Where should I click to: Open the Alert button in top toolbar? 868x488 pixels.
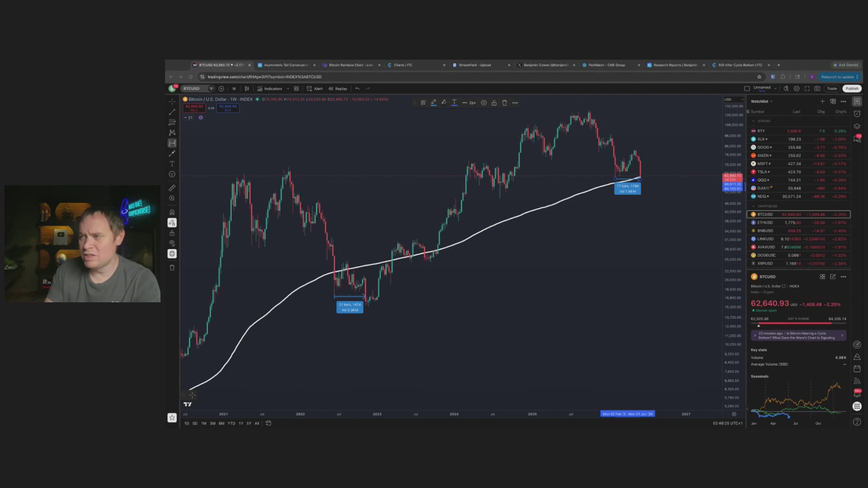click(315, 89)
